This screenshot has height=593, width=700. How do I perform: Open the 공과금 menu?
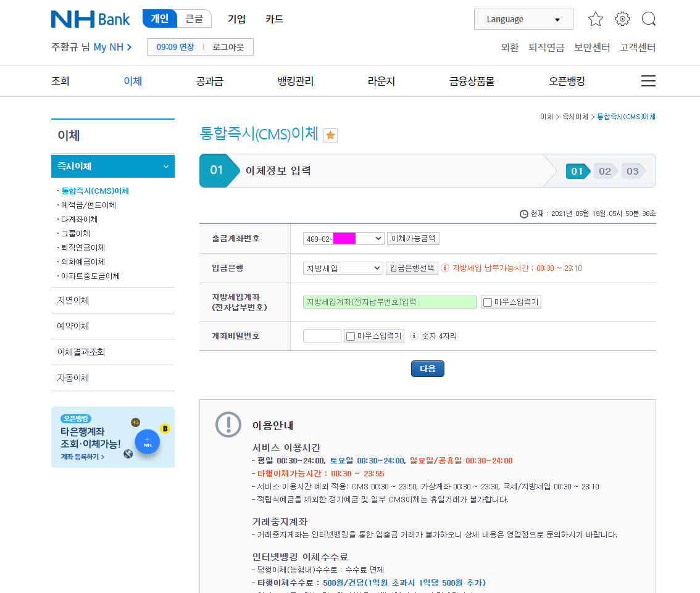coord(209,81)
